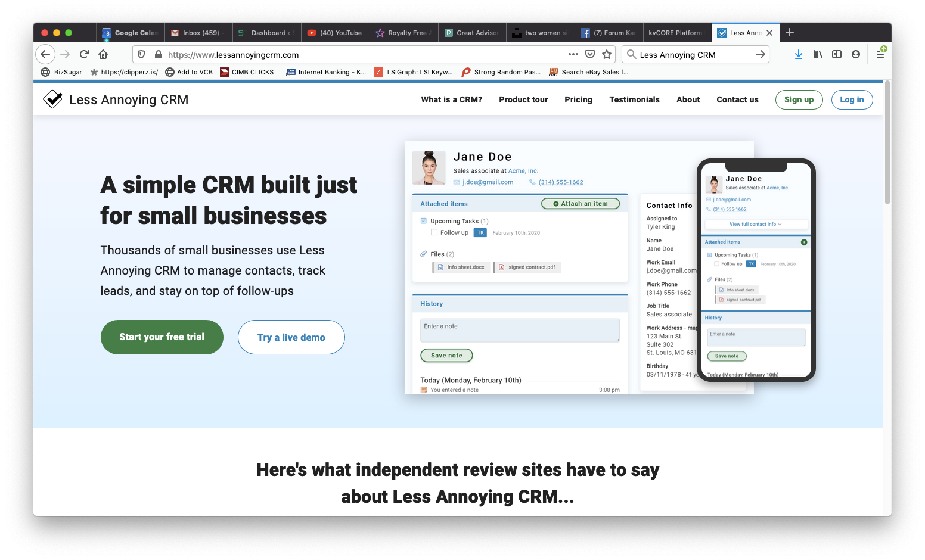Click the signed contract.pdf file
The image size is (925, 560).
pyautogui.click(x=527, y=267)
